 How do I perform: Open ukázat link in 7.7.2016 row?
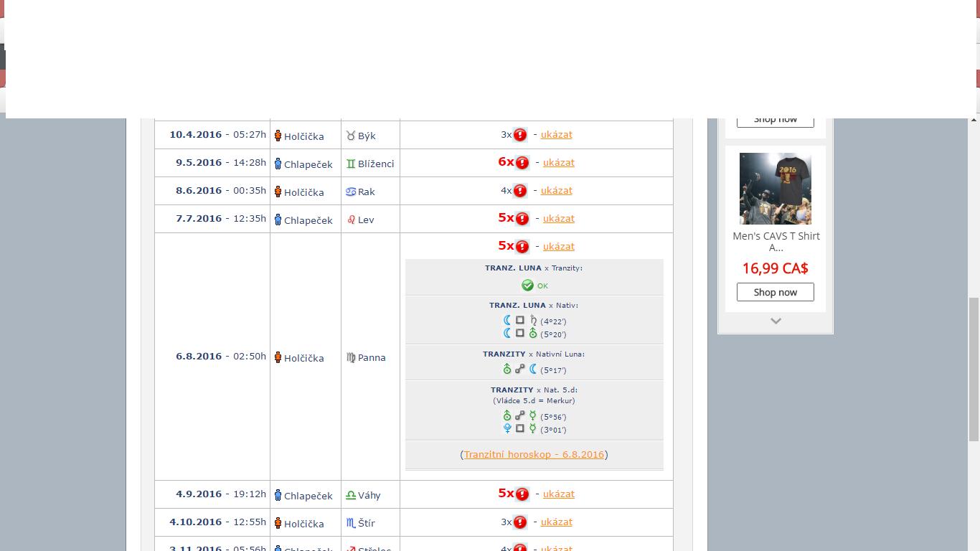[558, 218]
